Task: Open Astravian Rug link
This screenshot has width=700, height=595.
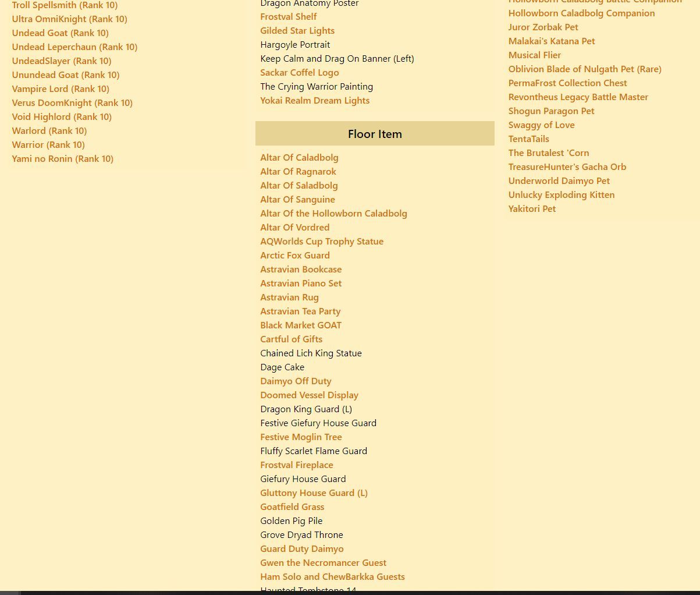Action: click(289, 297)
